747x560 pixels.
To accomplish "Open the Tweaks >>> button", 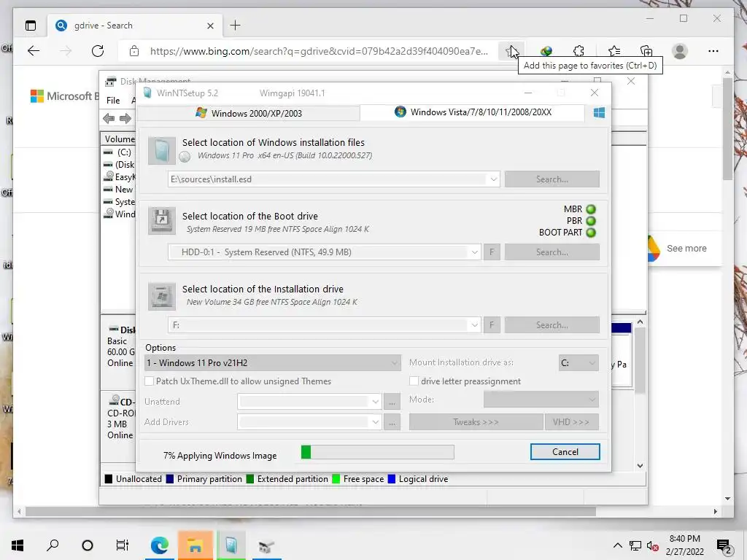I will (x=476, y=422).
